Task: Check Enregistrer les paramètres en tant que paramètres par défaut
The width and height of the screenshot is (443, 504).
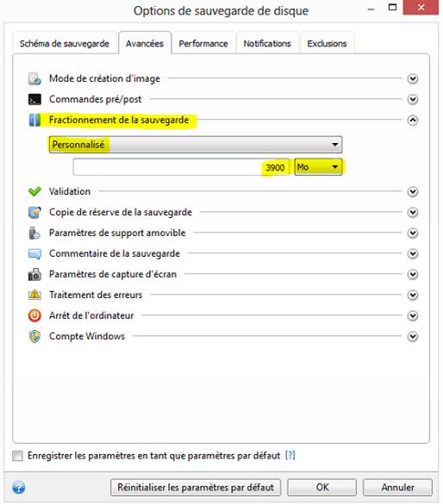Action: [x=17, y=456]
